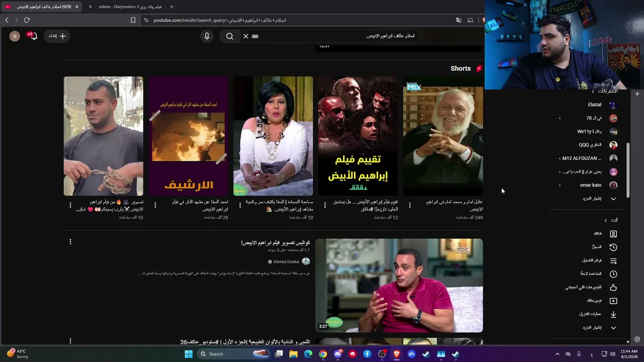This screenshot has width=644, height=362.
Task: Open Discord from the taskbar
Action: [338, 354]
